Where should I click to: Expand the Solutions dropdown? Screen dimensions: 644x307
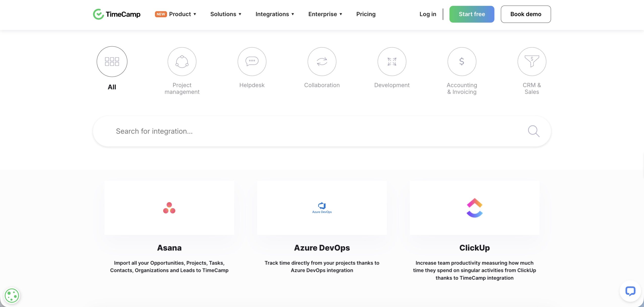pos(226,14)
